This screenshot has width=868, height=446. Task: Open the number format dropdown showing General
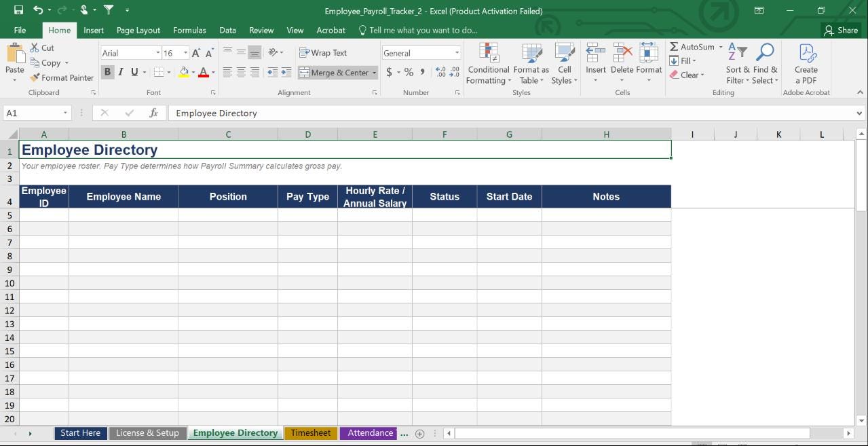(457, 53)
